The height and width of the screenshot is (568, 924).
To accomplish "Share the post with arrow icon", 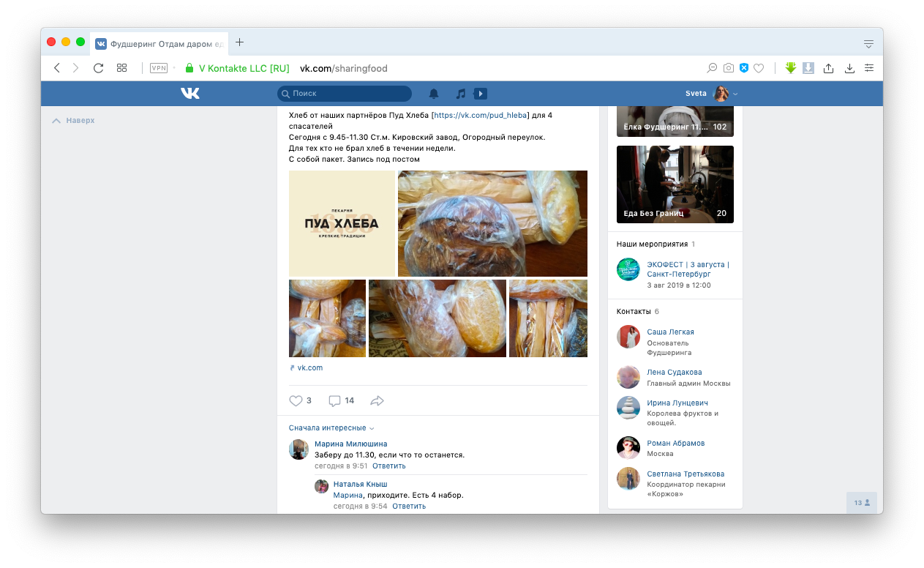I will (378, 400).
